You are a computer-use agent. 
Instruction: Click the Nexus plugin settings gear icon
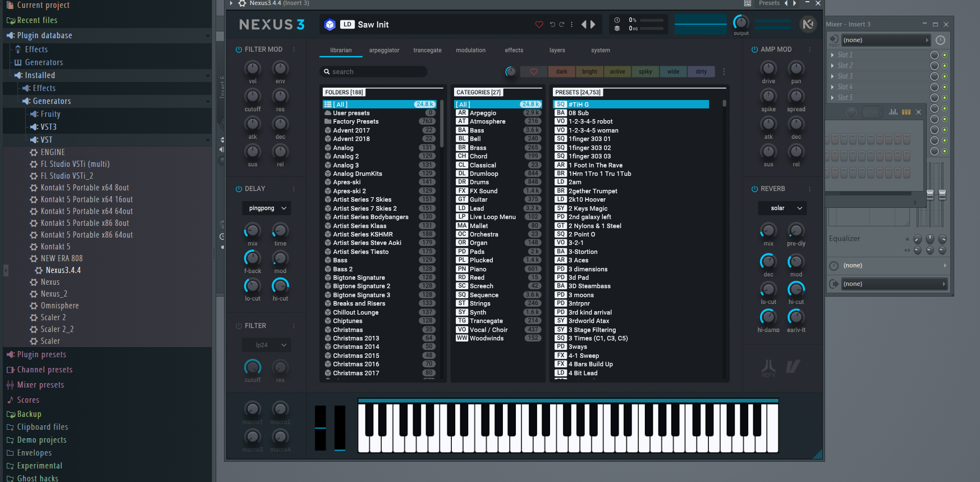pos(242,3)
